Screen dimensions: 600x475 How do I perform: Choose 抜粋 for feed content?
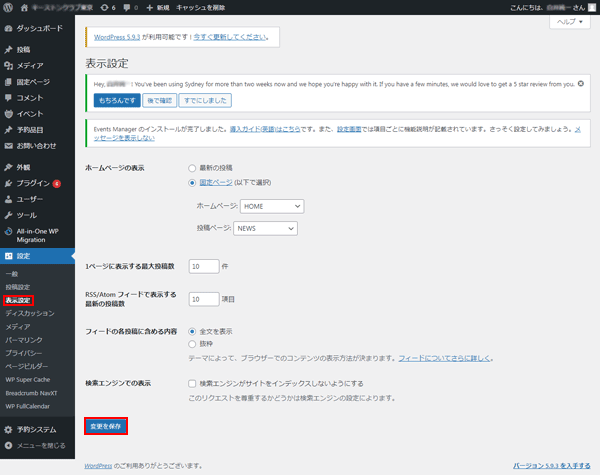coord(192,343)
